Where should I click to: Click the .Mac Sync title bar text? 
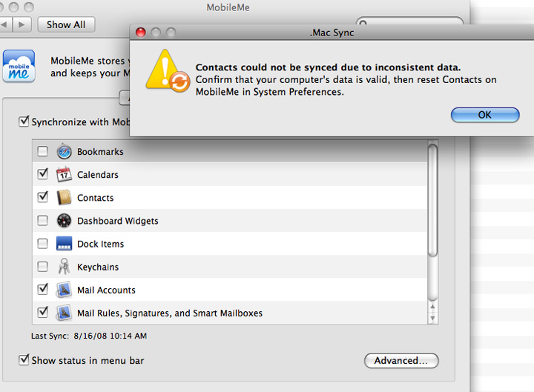[332, 33]
